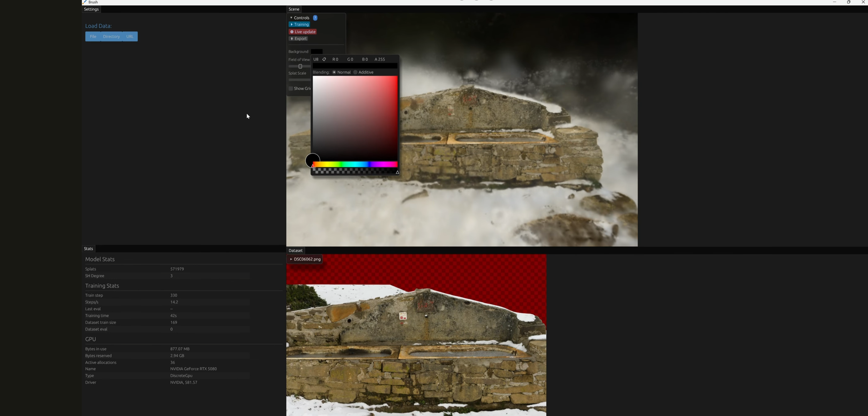Click the Background black color swatch
Screen dimensions: 868x416
point(317,51)
